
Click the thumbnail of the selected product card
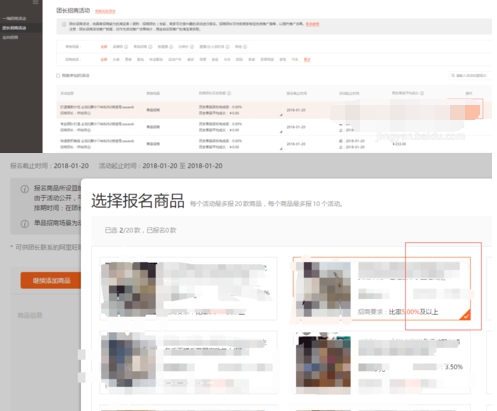323,289
